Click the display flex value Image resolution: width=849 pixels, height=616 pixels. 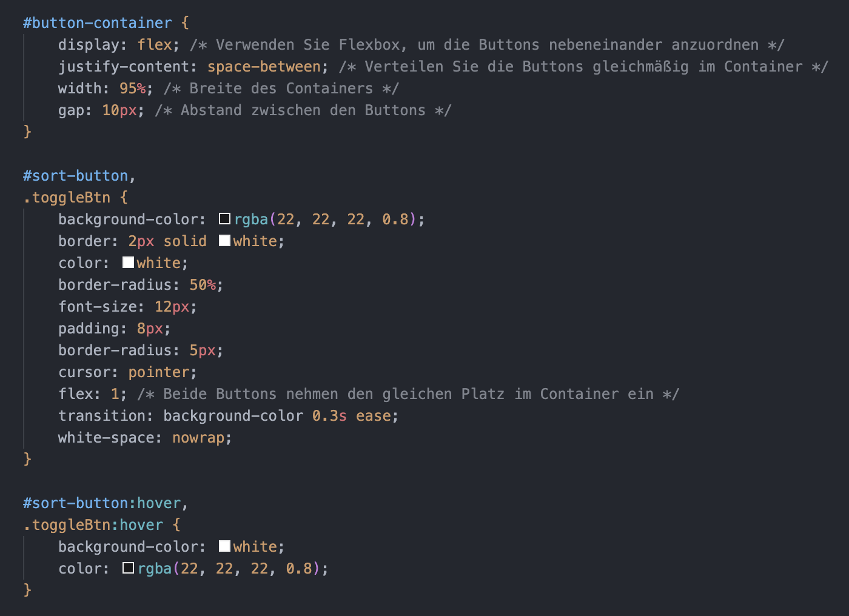(x=155, y=45)
